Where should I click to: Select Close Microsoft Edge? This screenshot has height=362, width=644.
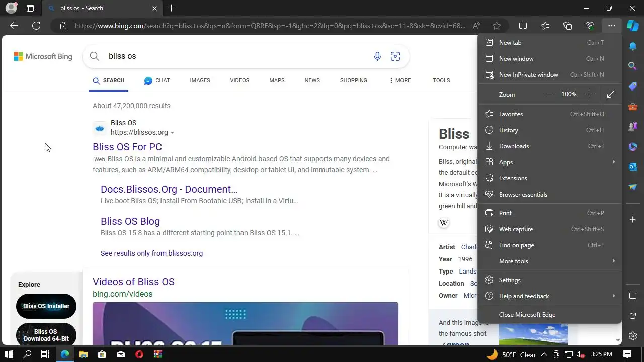[550, 315]
